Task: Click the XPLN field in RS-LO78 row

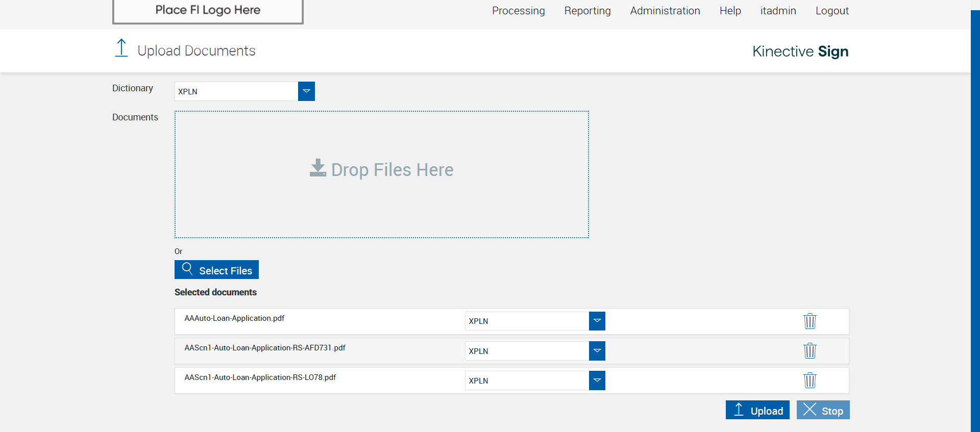Action: 527,380
